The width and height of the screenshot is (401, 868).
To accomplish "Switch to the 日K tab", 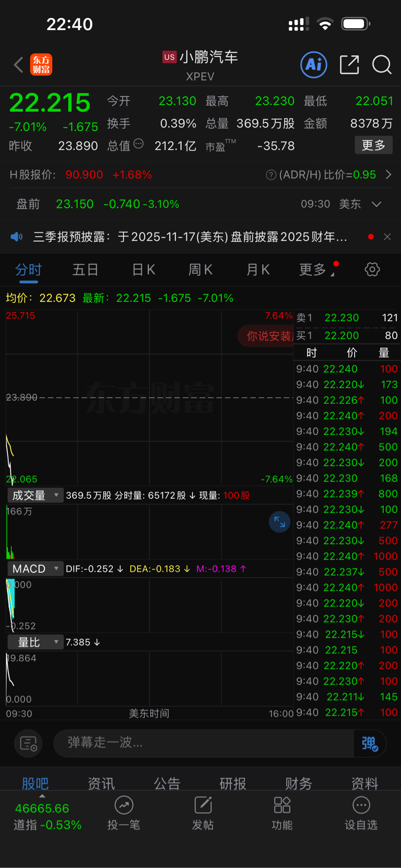I will (x=143, y=269).
